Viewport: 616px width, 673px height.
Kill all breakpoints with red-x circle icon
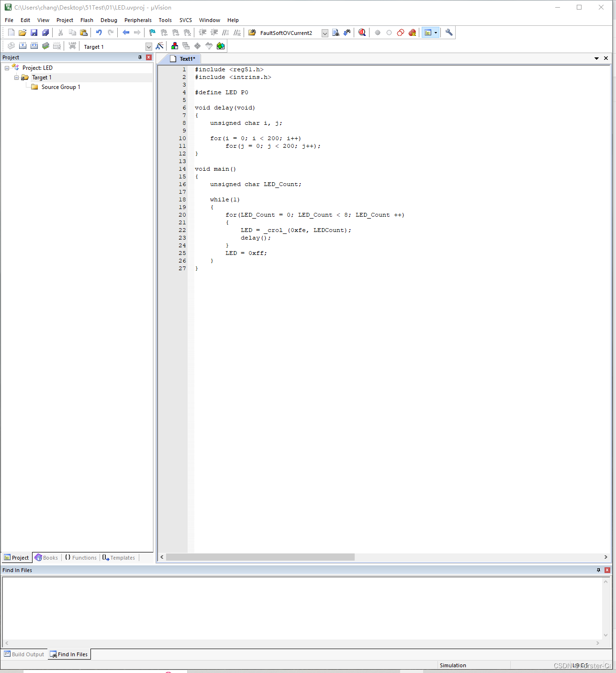point(412,33)
